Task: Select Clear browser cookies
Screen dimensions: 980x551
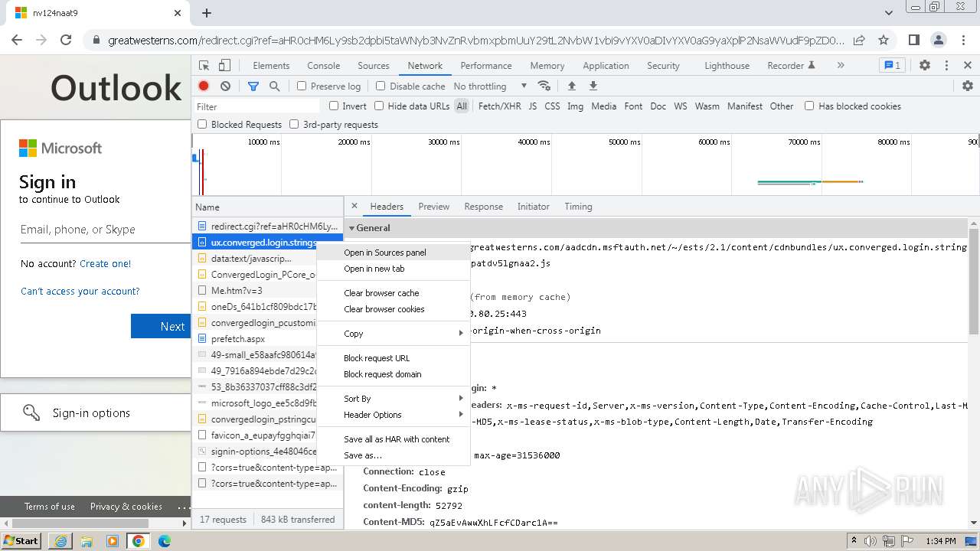Action: (394, 309)
